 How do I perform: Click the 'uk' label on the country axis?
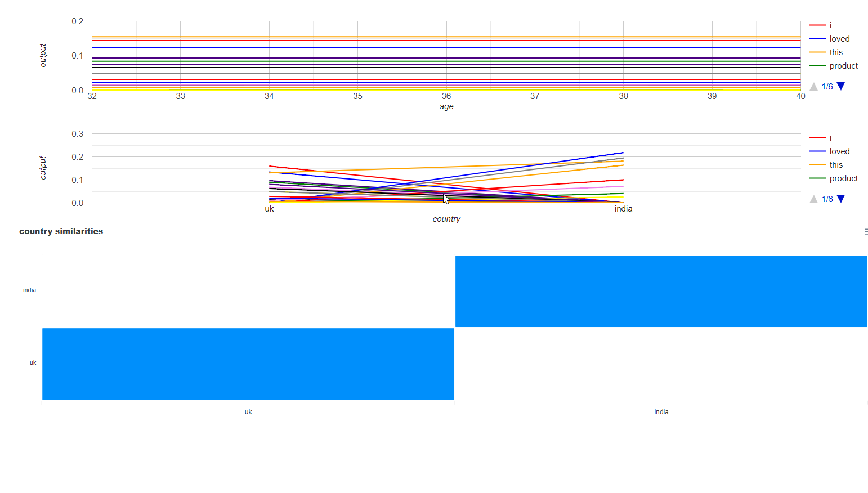pyautogui.click(x=269, y=209)
